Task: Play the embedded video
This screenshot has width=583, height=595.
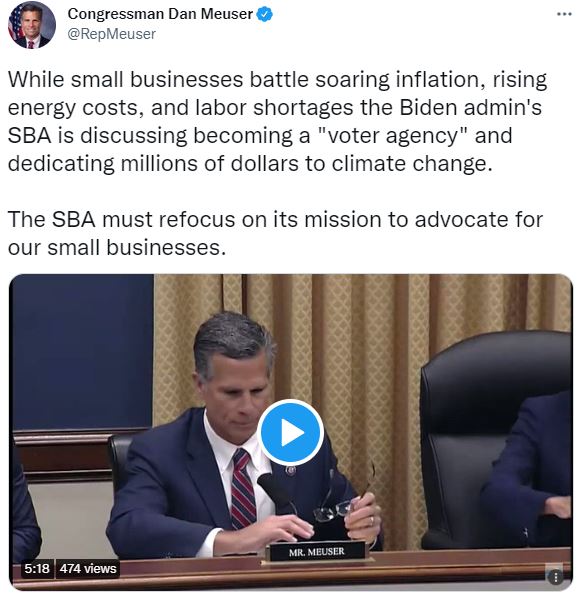Action: (x=290, y=432)
